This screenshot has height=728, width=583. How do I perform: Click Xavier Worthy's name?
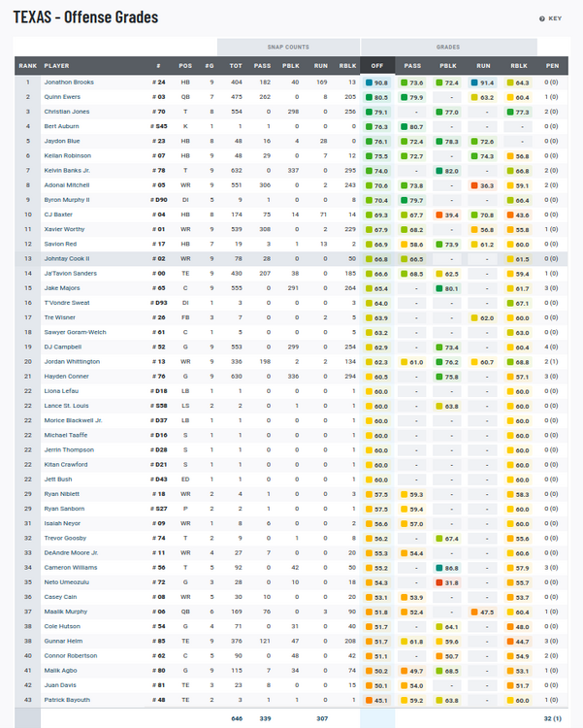tap(65, 230)
